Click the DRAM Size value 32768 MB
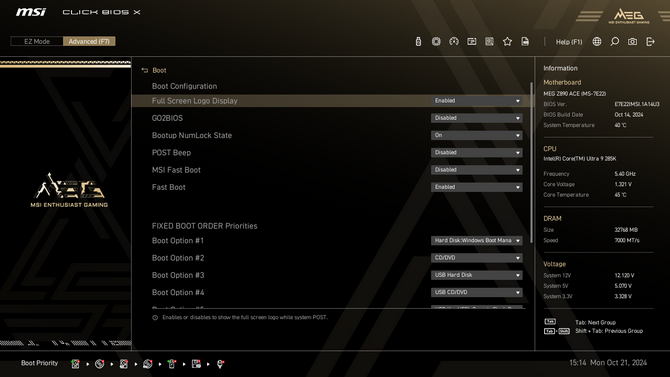Viewport: 670px width, 377px height. 626,230
